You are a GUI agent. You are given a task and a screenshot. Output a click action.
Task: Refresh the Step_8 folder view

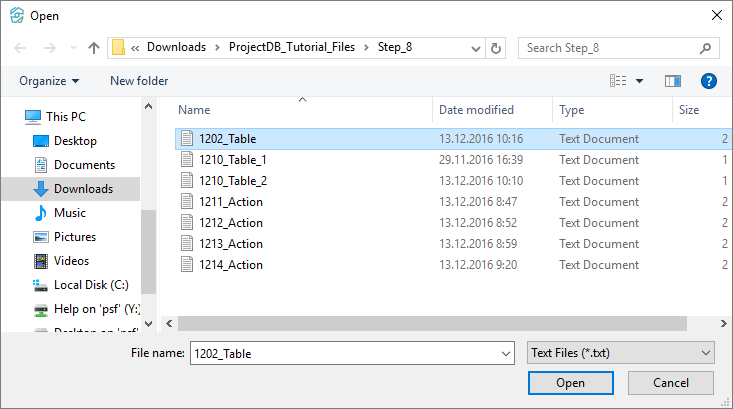[496, 47]
